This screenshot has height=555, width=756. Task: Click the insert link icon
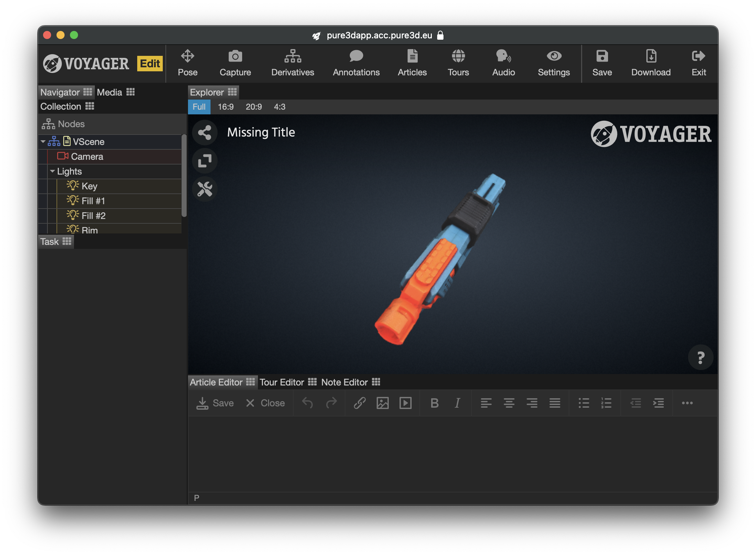pos(360,403)
